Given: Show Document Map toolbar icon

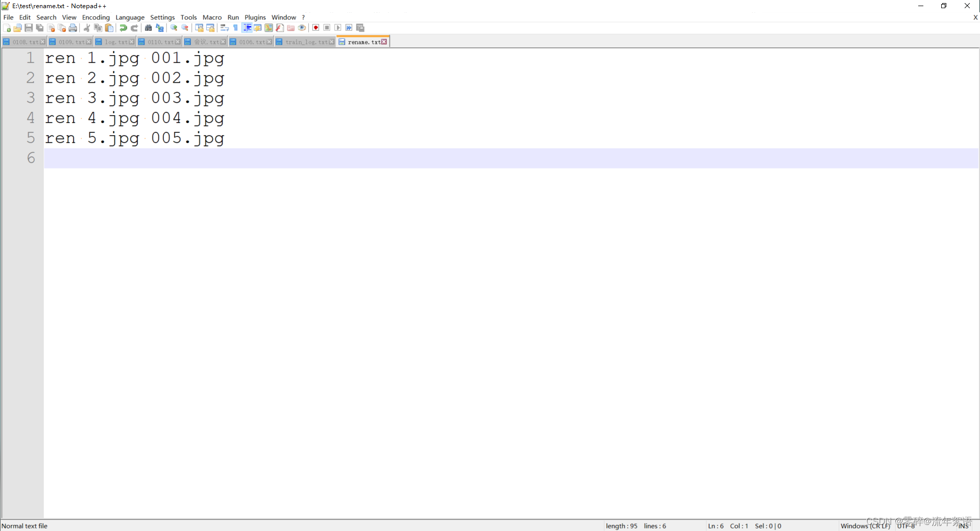Looking at the screenshot, I should [x=268, y=28].
